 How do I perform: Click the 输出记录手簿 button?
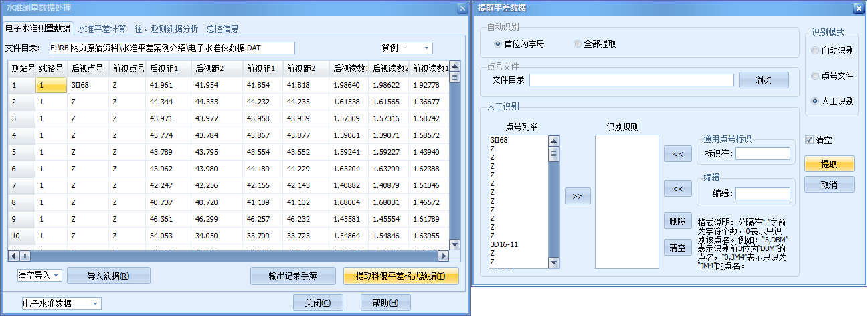292,275
